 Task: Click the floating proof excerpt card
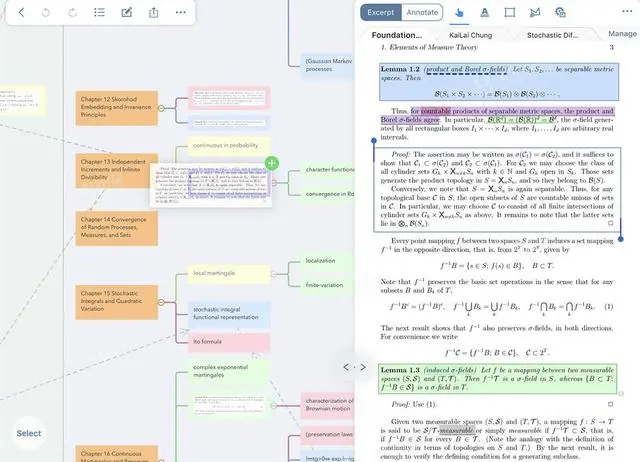[211, 186]
